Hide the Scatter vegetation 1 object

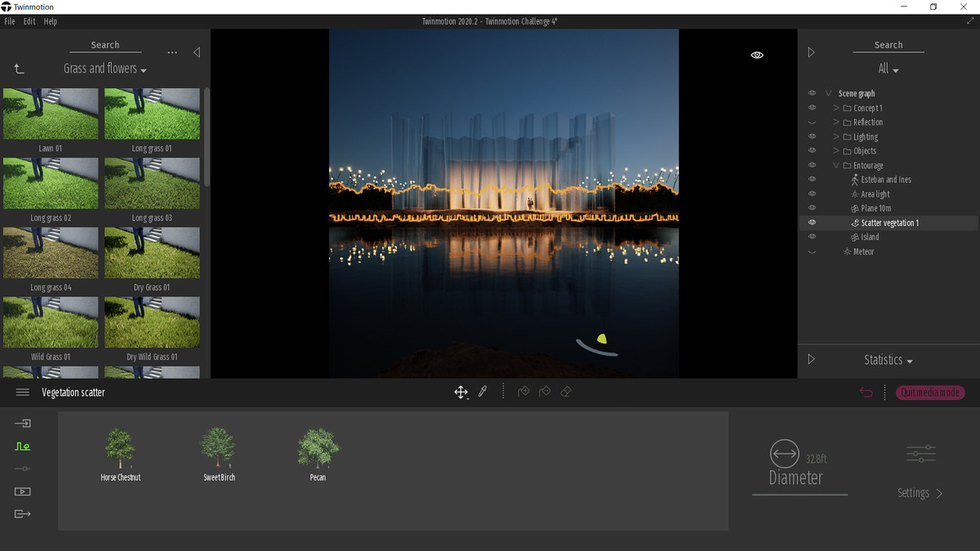(x=812, y=222)
